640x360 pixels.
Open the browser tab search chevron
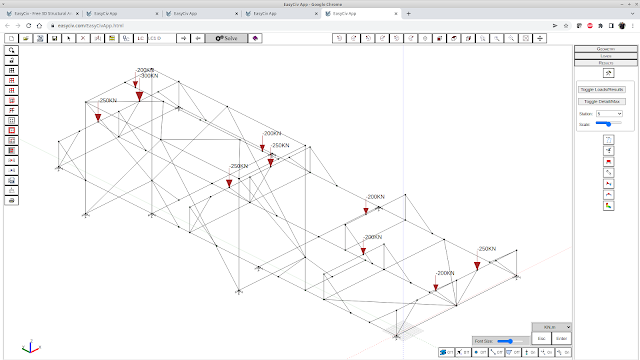(632, 13)
